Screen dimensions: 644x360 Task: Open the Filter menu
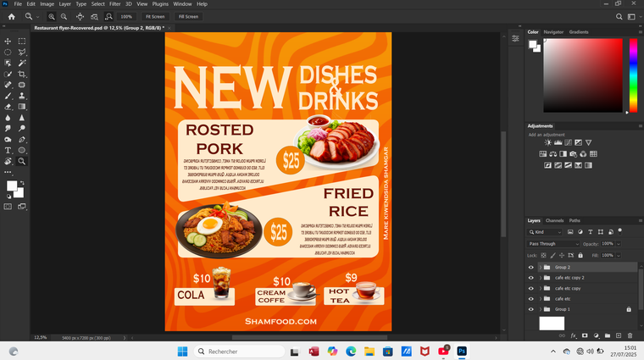[x=114, y=3]
